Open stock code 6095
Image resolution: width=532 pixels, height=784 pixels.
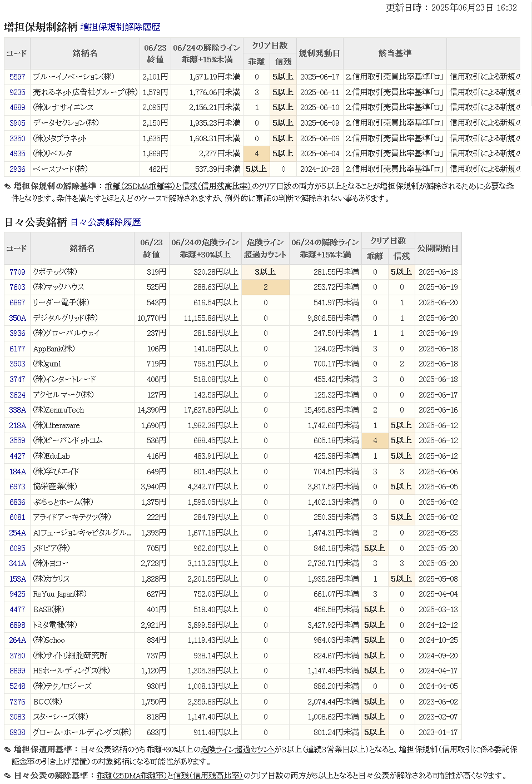click(17, 548)
